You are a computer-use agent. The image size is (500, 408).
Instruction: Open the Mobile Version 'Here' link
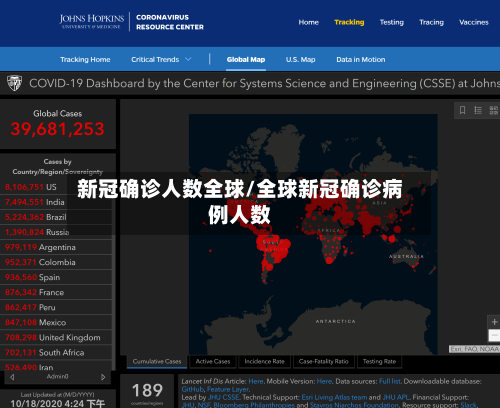click(324, 381)
